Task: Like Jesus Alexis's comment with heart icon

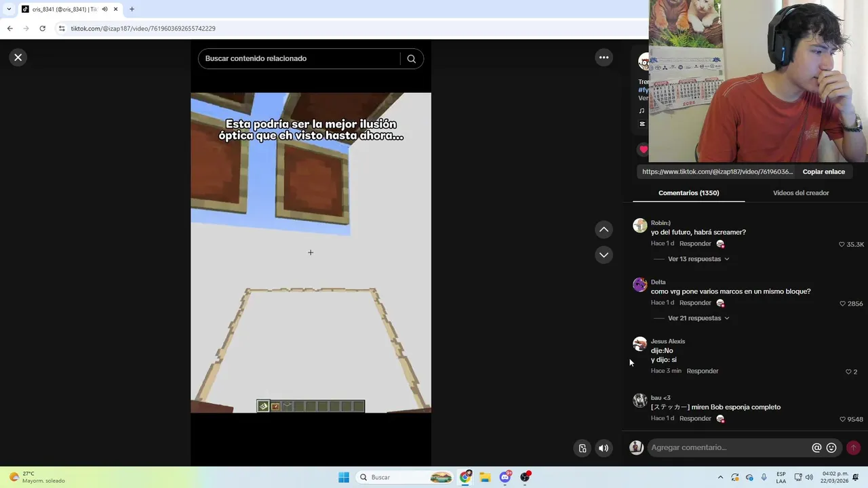Action: pos(848,371)
